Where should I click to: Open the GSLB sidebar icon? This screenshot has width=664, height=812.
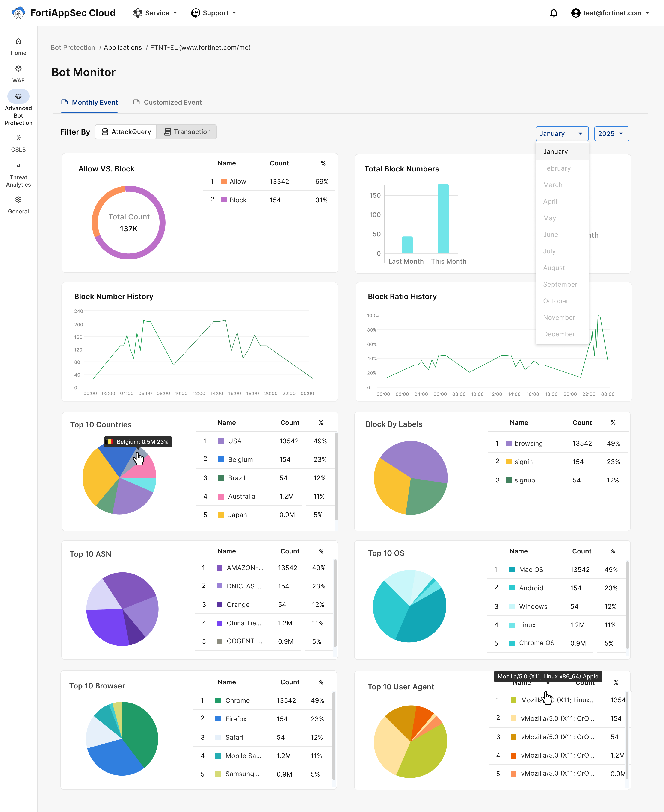click(x=18, y=138)
